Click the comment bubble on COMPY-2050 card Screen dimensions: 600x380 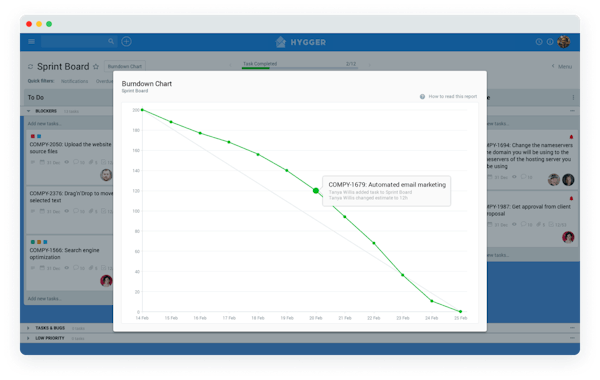[76, 162]
